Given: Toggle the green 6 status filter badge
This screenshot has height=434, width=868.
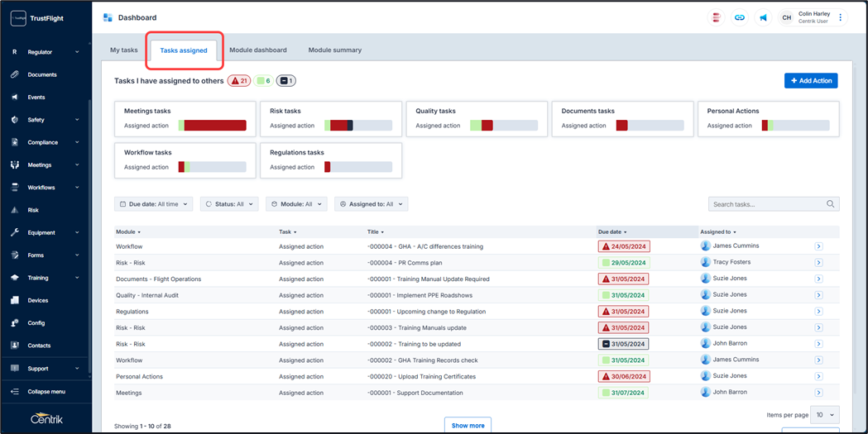Looking at the screenshot, I should click(264, 81).
